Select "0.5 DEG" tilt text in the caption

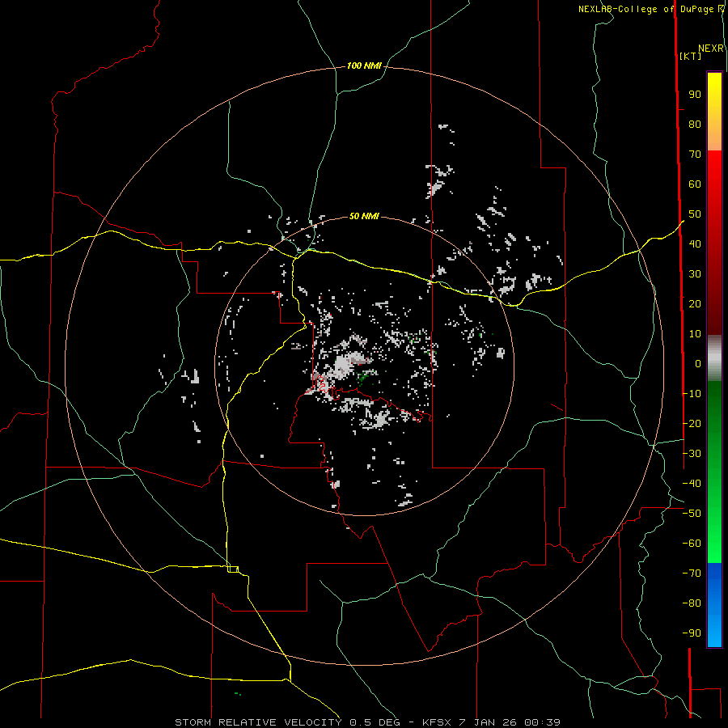[375, 722]
